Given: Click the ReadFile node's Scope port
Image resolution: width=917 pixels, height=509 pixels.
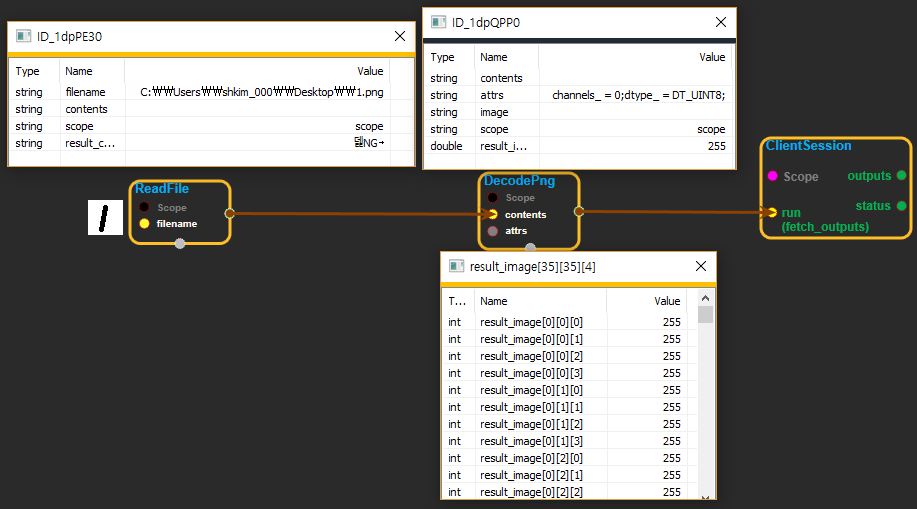Looking at the screenshot, I should point(144,208).
